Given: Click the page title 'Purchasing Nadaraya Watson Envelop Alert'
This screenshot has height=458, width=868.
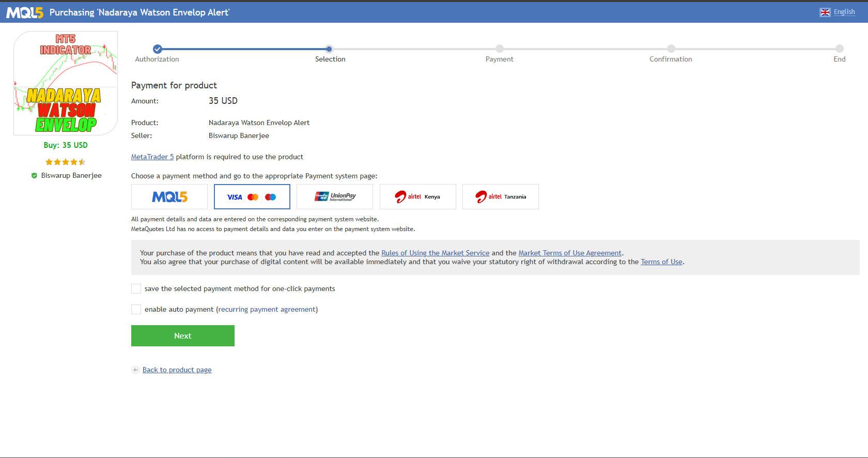Looking at the screenshot, I should tap(139, 12).
